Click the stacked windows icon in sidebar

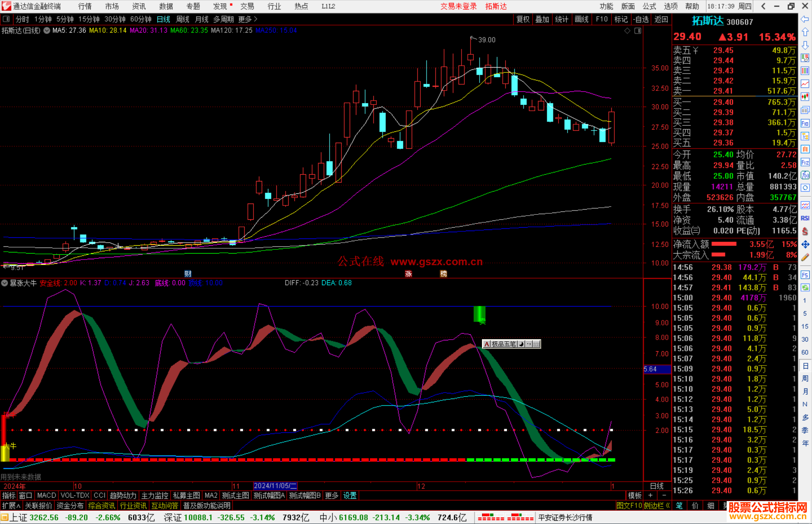805,110
